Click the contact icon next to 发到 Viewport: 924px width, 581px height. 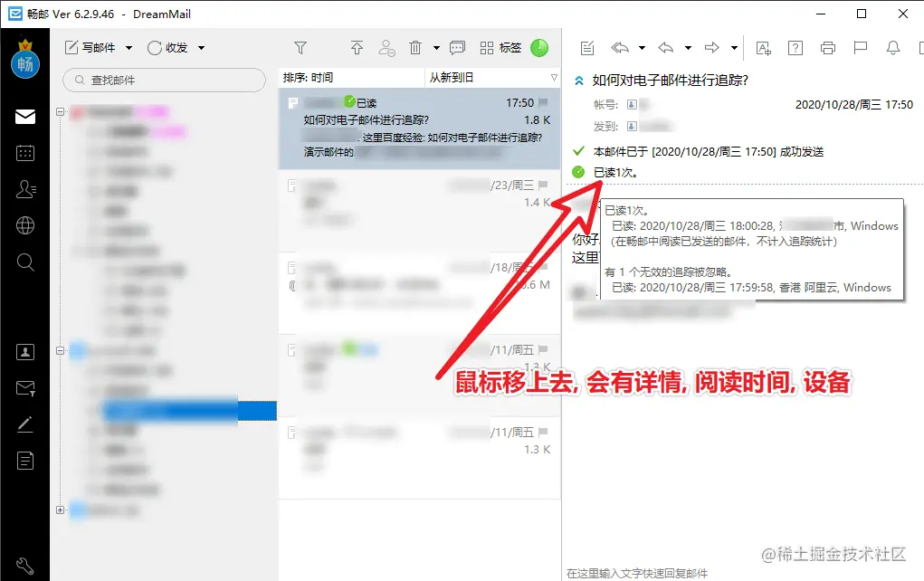632,126
